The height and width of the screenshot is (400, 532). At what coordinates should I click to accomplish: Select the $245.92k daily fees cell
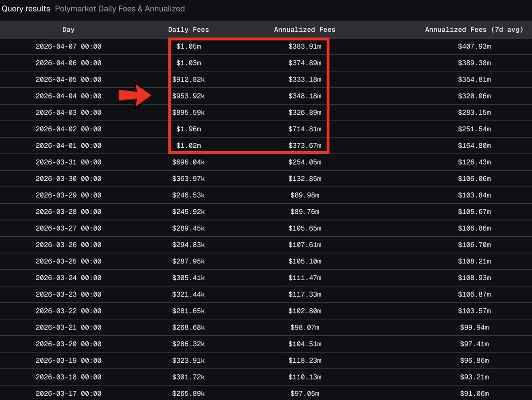(x=188, y=212)
